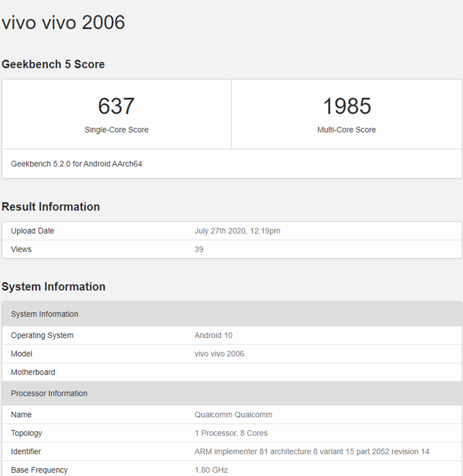Click the views count 39
The width and height of the screenshot is (463, 476).
tap(199, 249)
